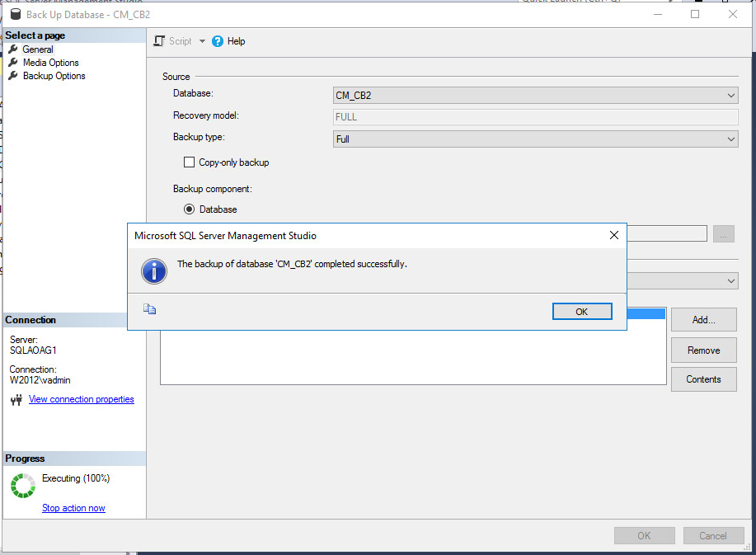This screenshot has width=756, height=555.
Task: Click the Stop action now link
Action: 73,507
